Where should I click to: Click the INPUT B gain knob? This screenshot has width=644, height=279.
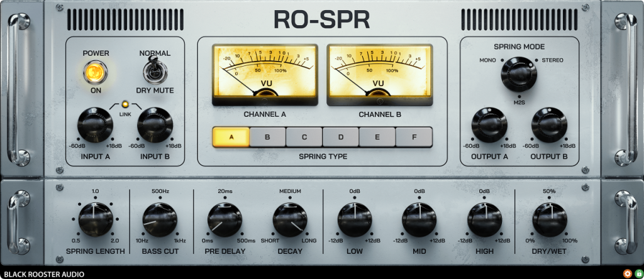point(155,124)
